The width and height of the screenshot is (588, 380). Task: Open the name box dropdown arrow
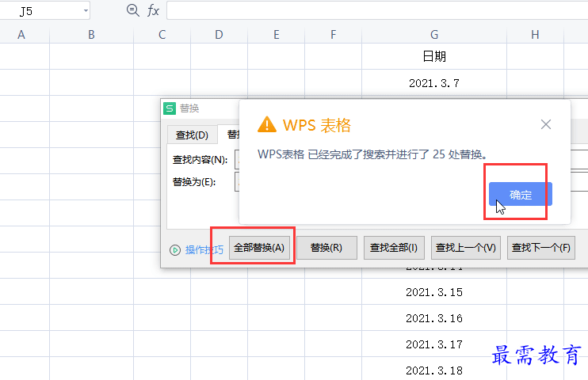[86, 10]
